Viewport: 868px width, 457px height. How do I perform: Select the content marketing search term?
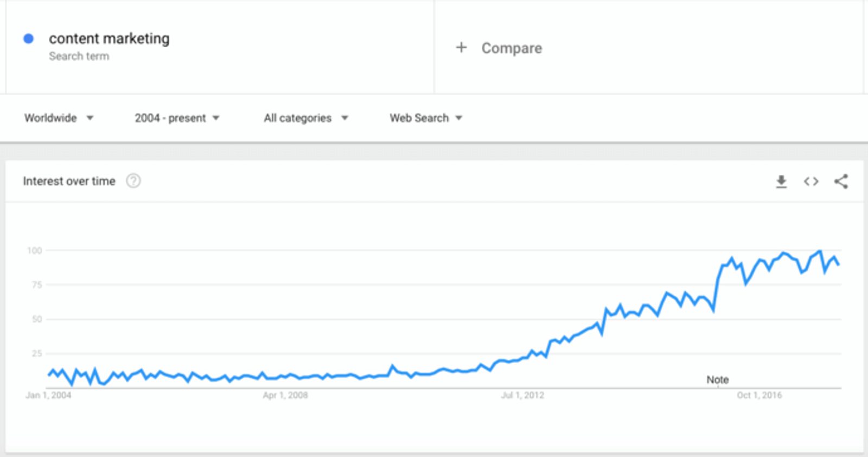[110, 39]
